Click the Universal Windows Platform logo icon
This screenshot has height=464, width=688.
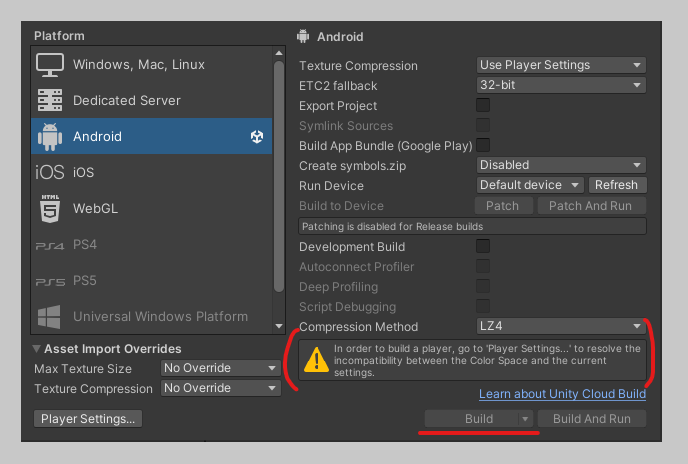coord(49,317)
